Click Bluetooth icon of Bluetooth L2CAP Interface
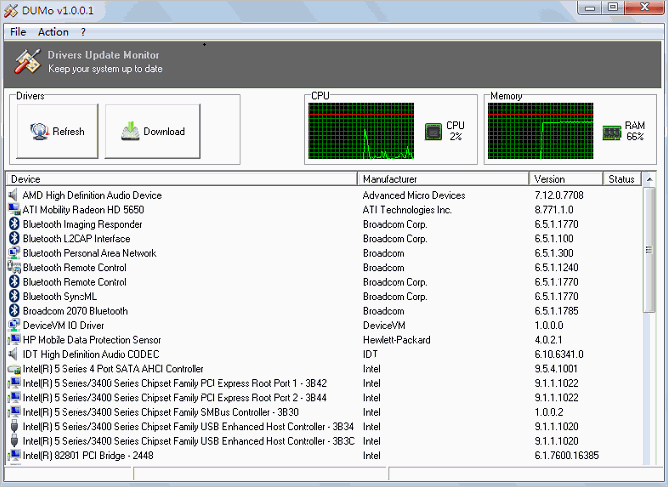The image size is (668, 487). coord(14,238)
